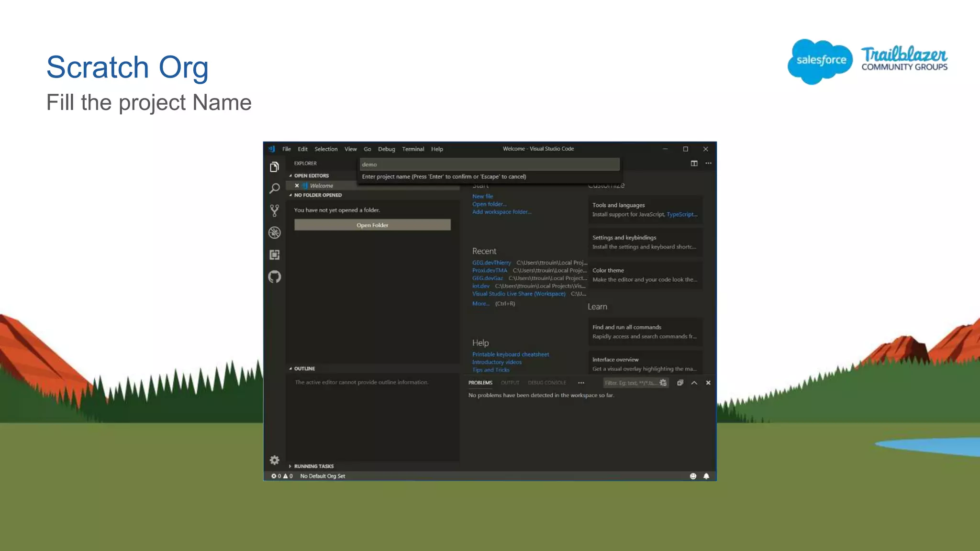980x551 pixels.
Task: Open the panel's additional views ellipsis
Action: click(x=581, y=383)
